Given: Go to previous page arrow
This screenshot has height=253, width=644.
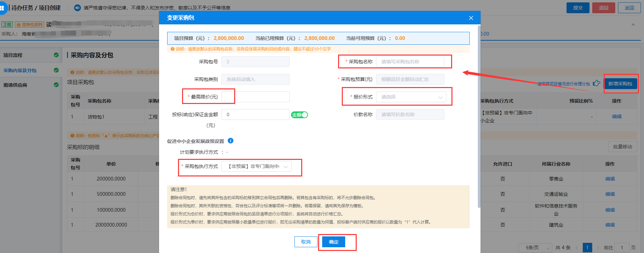Looking at the screenshot, I should pyautogui.click(x=577, y=248).
